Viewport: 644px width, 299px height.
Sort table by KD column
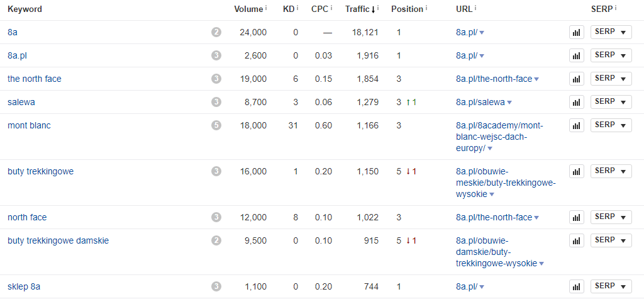(x=289, y=9)
